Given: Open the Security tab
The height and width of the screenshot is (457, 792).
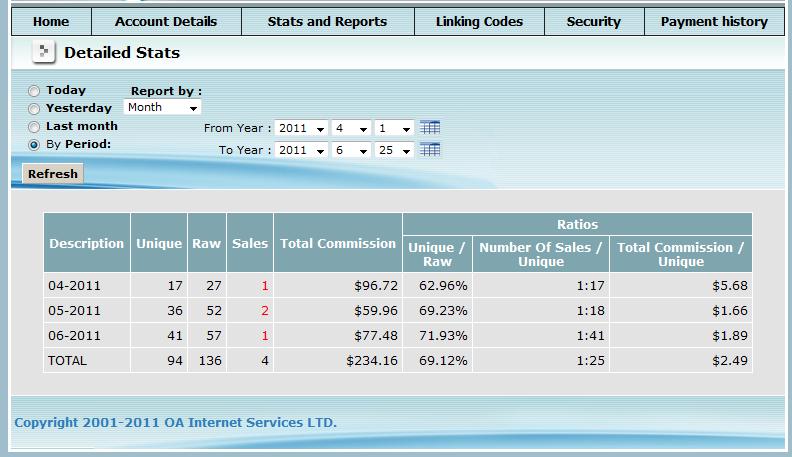Looking at the screenshot, I should coord(593,22).
